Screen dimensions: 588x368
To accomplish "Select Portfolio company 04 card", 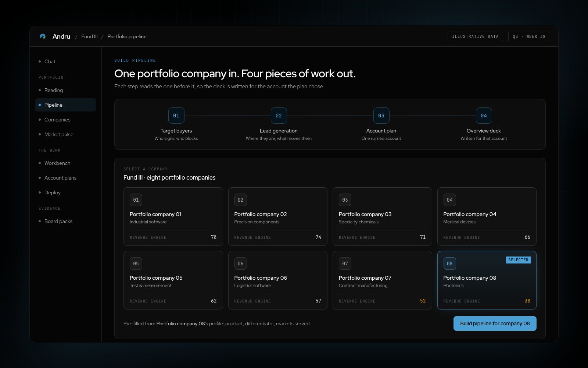I will 487,216.
